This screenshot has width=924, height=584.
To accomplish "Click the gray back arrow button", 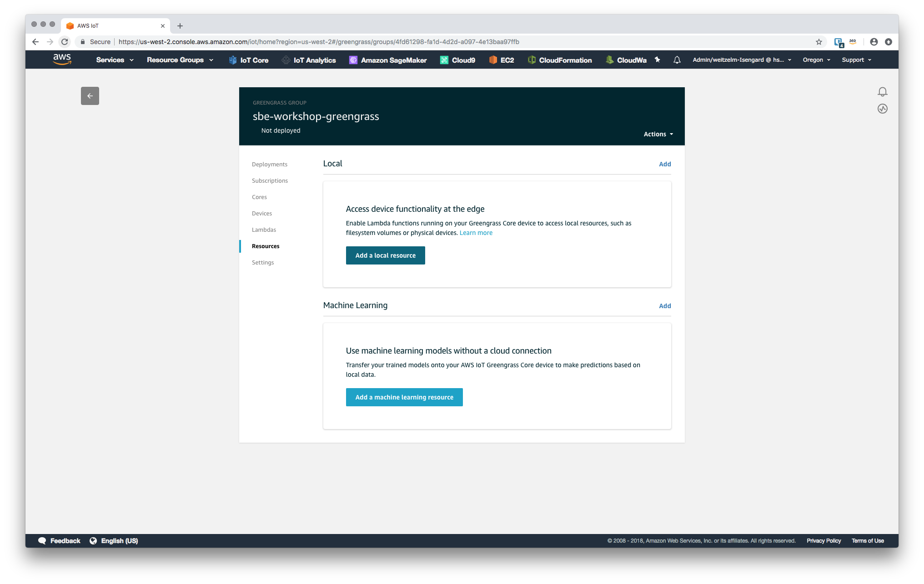I will point(90,96).
